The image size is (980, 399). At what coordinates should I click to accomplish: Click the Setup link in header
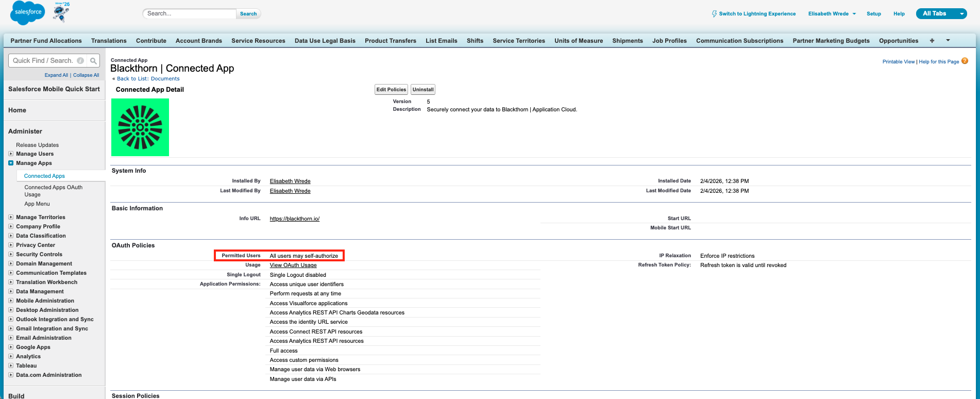(874, 14)
